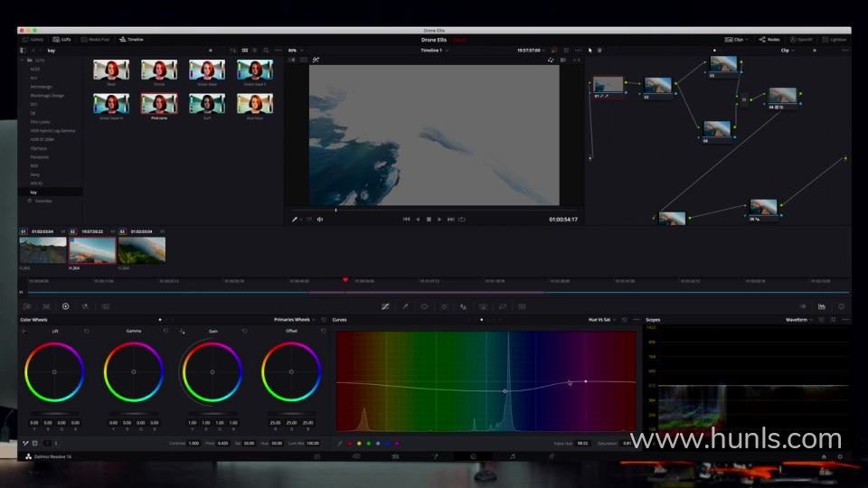Toggle loop playback in viewer
The width and height of the screenshot is (868, 488).
(x=462, y=220)
